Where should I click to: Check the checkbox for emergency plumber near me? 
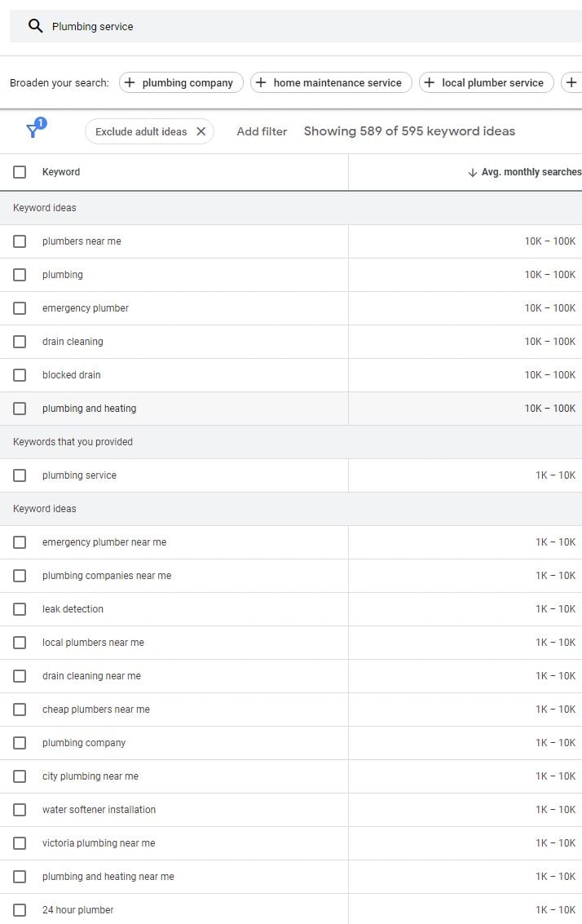[x=20, y=542]
